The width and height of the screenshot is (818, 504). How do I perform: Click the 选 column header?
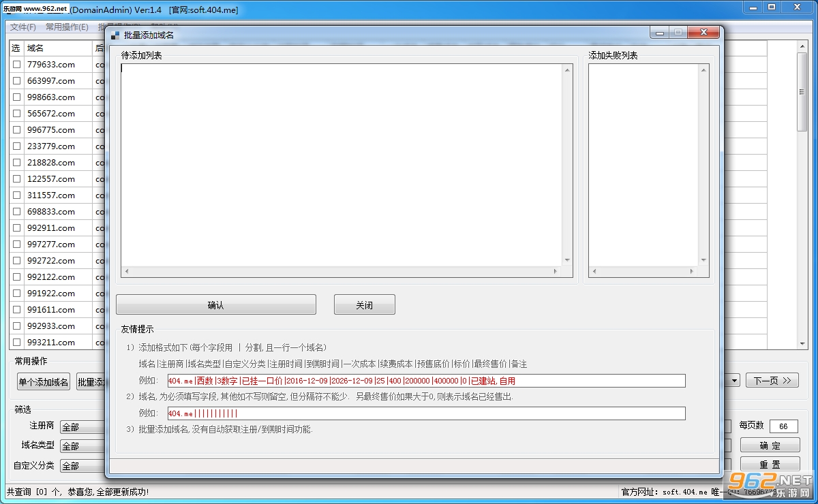[x=16, y=48]
